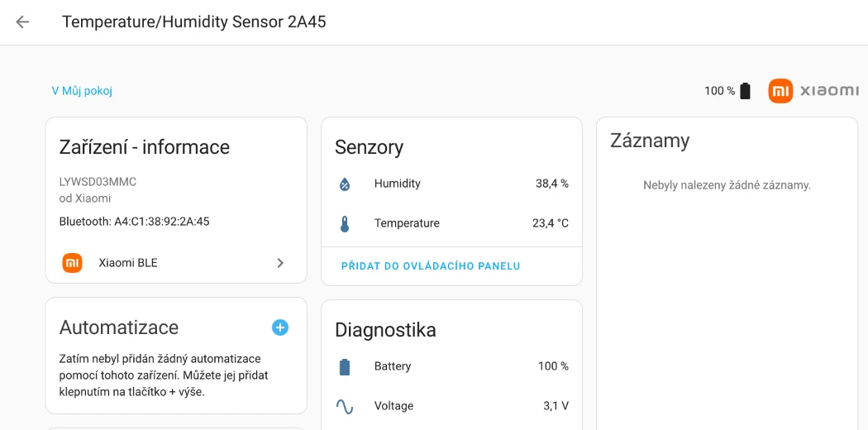Click the 38,4 % humidity value
Screen dimensions: 868x430
551,184
